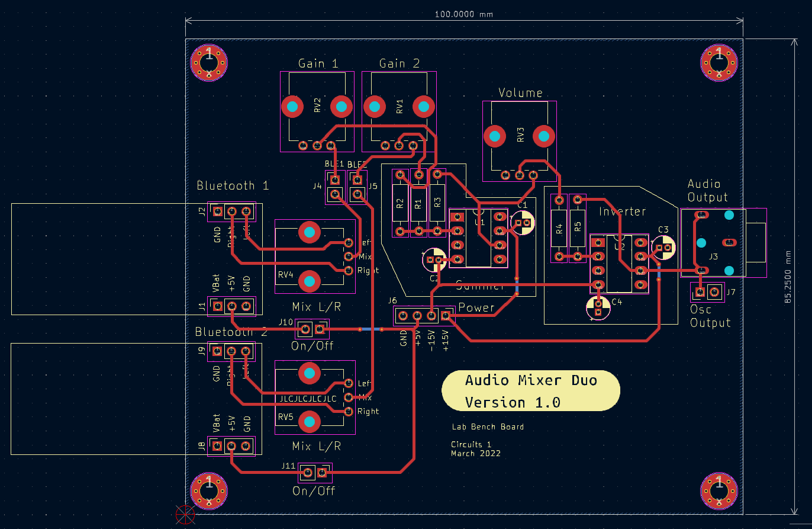
Task: Select the RV3 Volume potentiometer footprint
Action: point(520,141)
